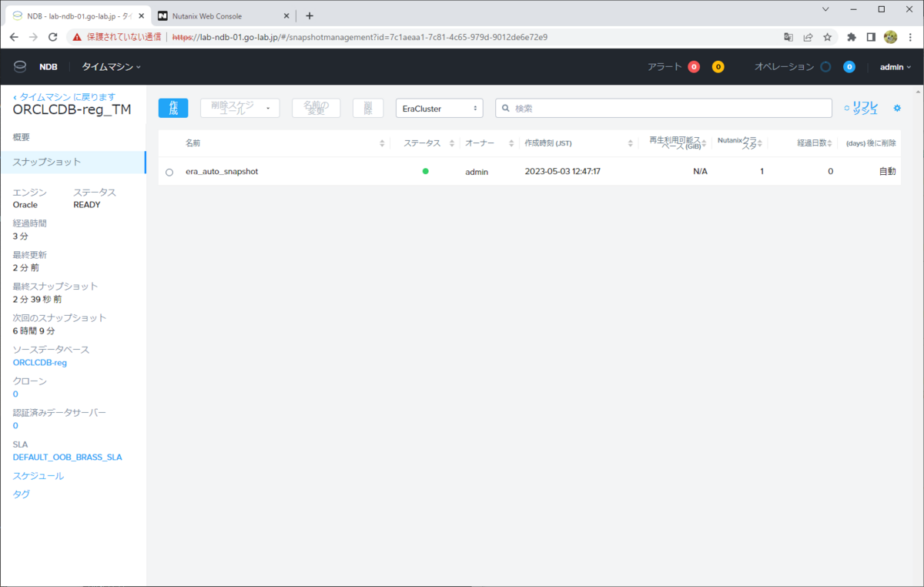Screen dimensions: 924x587
Task: Open the 削除スケジュール dropdown button
Action: click(239, 108)
